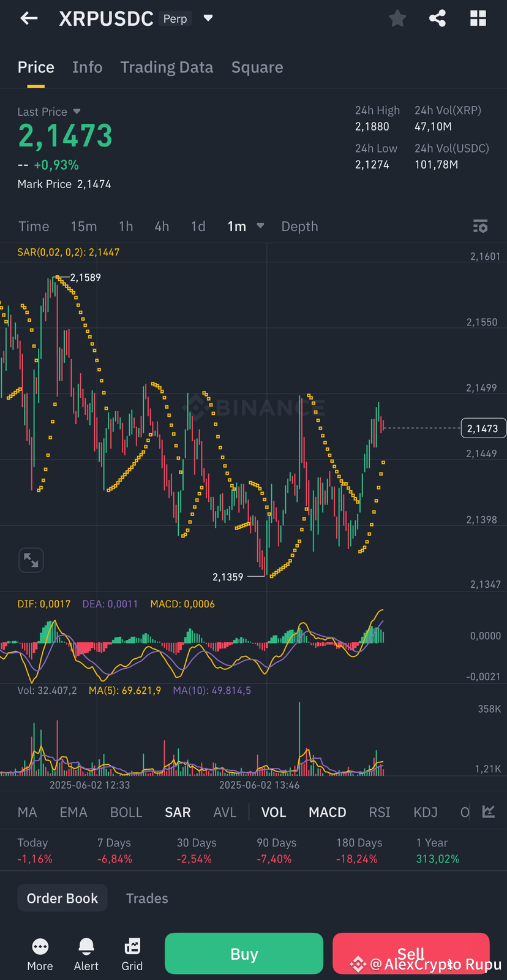Tap the More icon at bottom
Viewport: 507px width, 980px height.
40,955
